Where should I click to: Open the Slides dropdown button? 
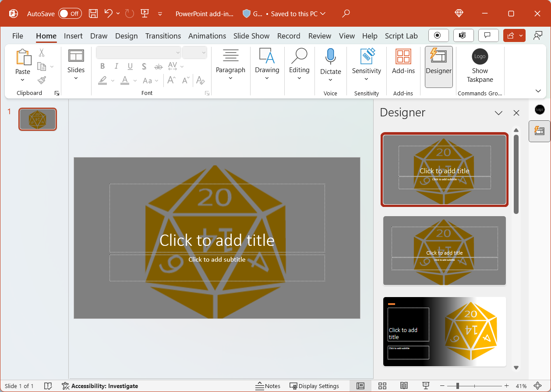(76, 65)
